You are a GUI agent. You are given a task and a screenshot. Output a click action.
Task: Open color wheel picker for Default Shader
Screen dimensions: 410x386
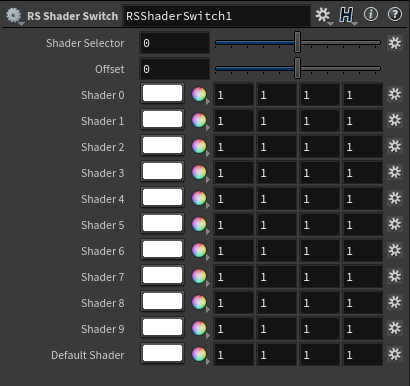pos(199,355)
